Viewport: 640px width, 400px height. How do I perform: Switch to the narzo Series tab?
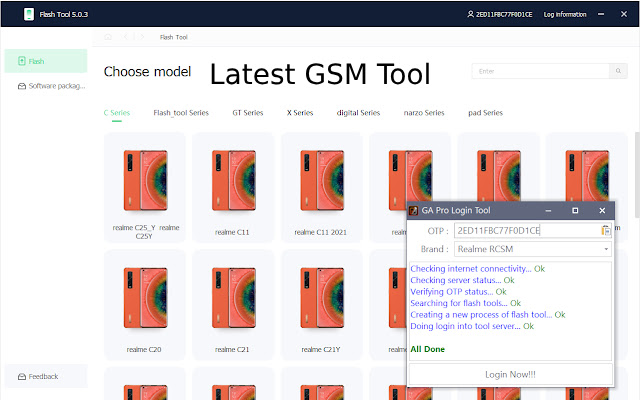pyautogui.click(x=424, y=113)
